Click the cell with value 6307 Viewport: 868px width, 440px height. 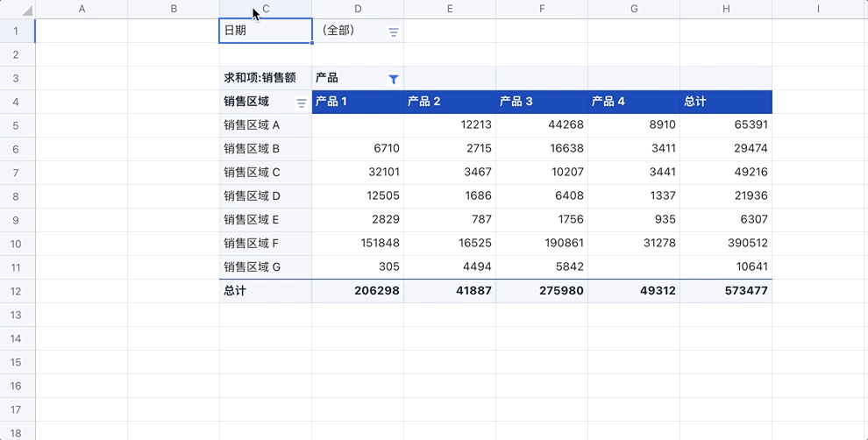tap(726, 220)
